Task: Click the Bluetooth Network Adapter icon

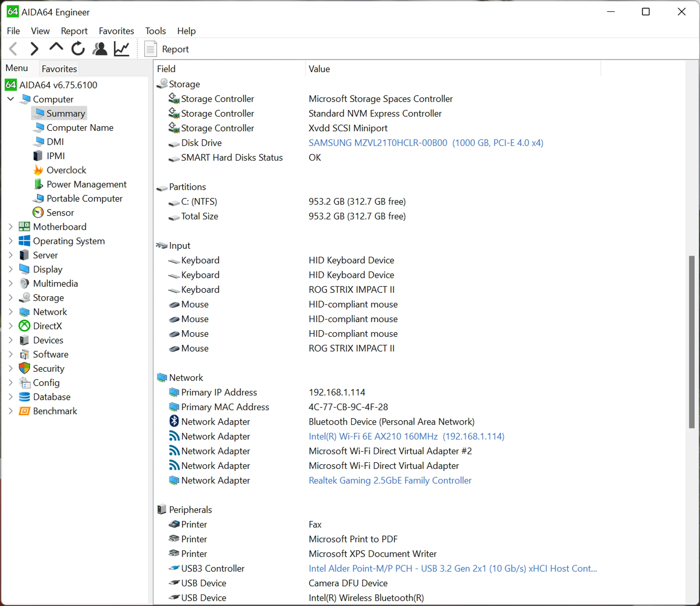Action: point(174,421)
